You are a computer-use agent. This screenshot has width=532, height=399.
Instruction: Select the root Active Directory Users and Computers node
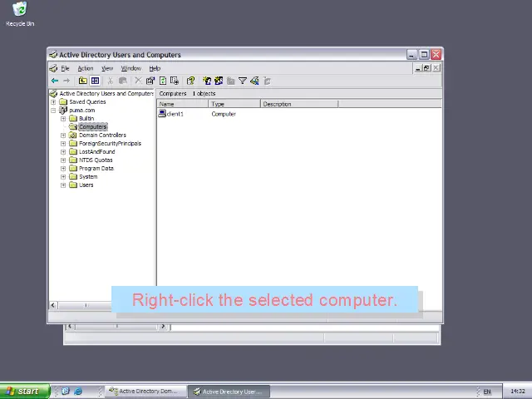coord(106,94)
